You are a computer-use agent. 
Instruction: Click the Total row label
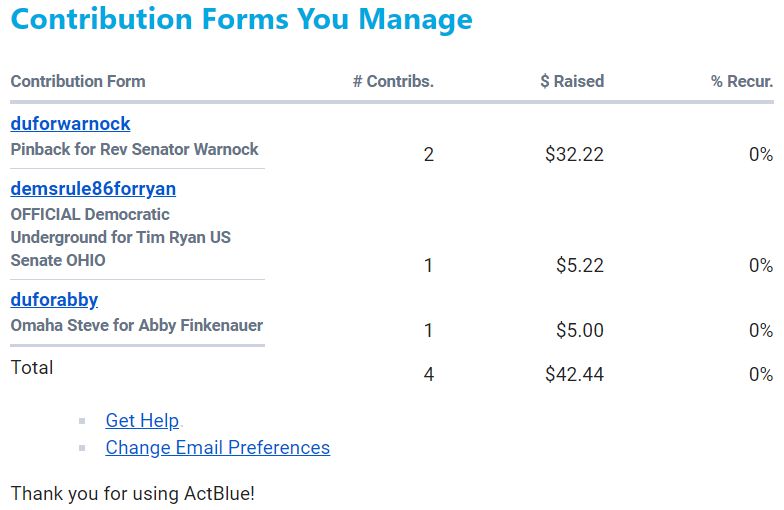point(32,368)
